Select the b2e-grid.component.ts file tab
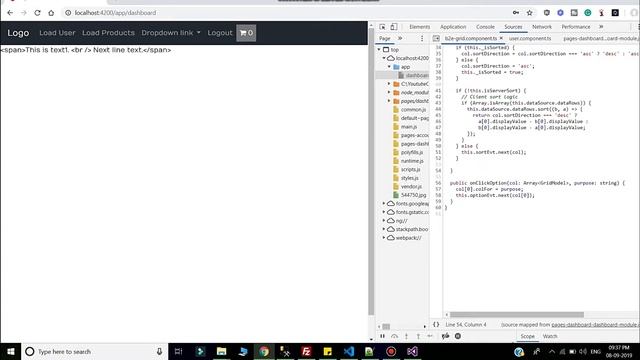 (x=471, y=38)
